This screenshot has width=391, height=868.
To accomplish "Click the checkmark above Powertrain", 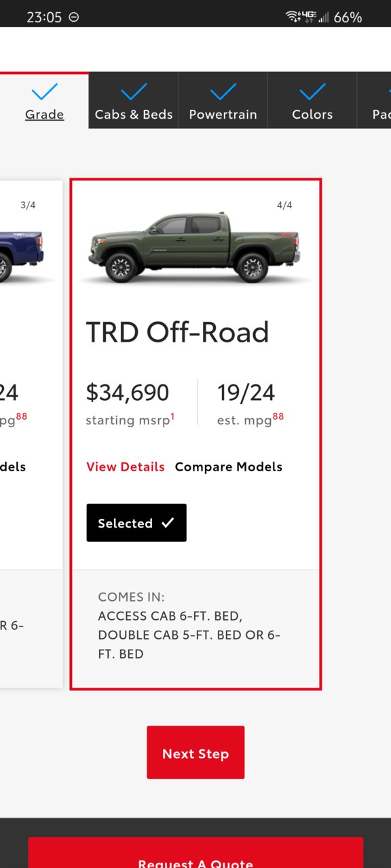I will tap(223, 91).
